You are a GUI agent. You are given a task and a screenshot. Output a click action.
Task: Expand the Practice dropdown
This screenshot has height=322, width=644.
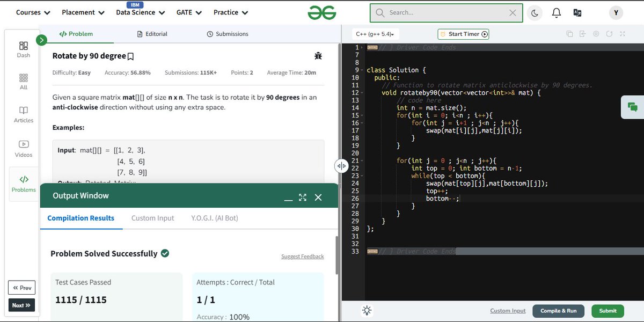pos(231,12)
